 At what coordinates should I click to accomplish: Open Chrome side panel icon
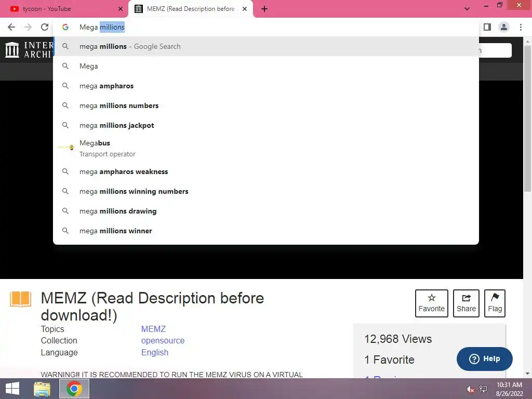point(487,27)
